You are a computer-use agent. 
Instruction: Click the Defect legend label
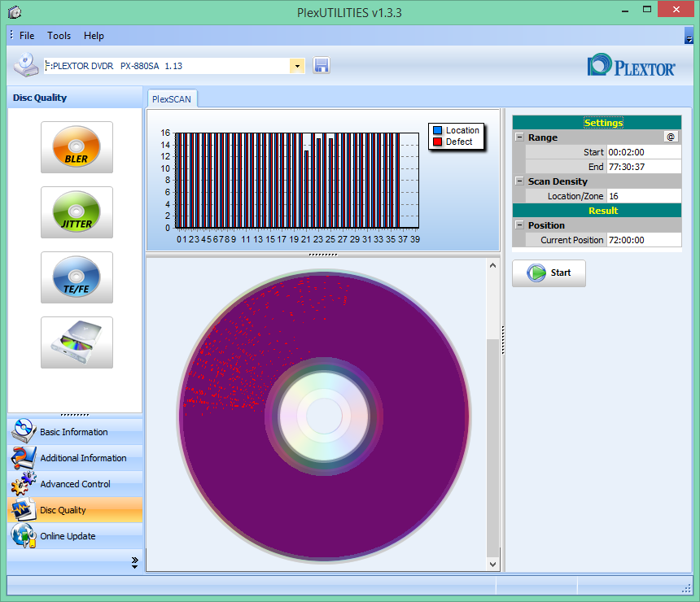click(x=459, y=142)
